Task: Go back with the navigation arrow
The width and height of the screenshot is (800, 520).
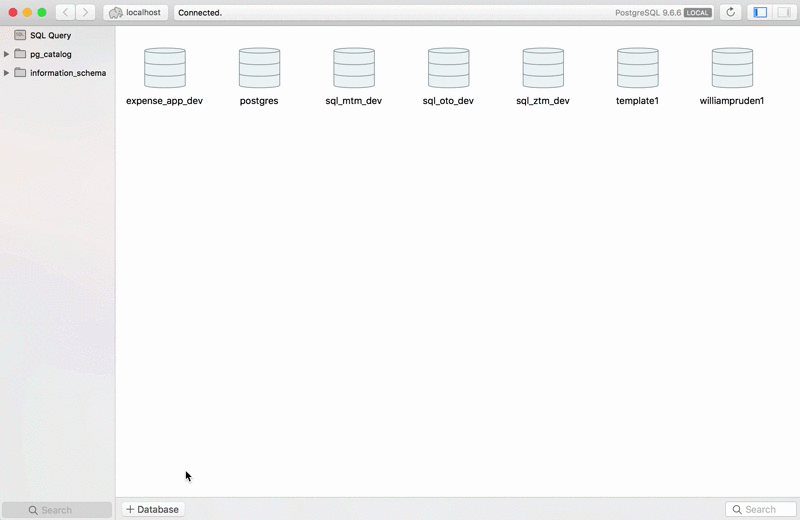Action: pos(65,12)
